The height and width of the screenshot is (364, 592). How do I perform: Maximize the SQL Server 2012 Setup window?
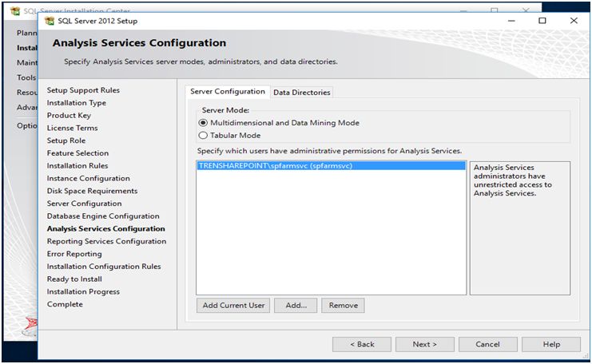tap(542, 21)
